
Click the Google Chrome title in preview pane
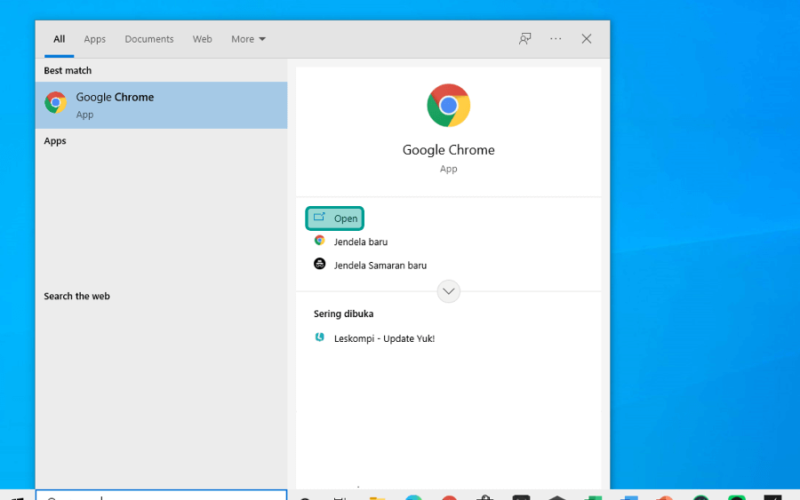click(448, 150)
